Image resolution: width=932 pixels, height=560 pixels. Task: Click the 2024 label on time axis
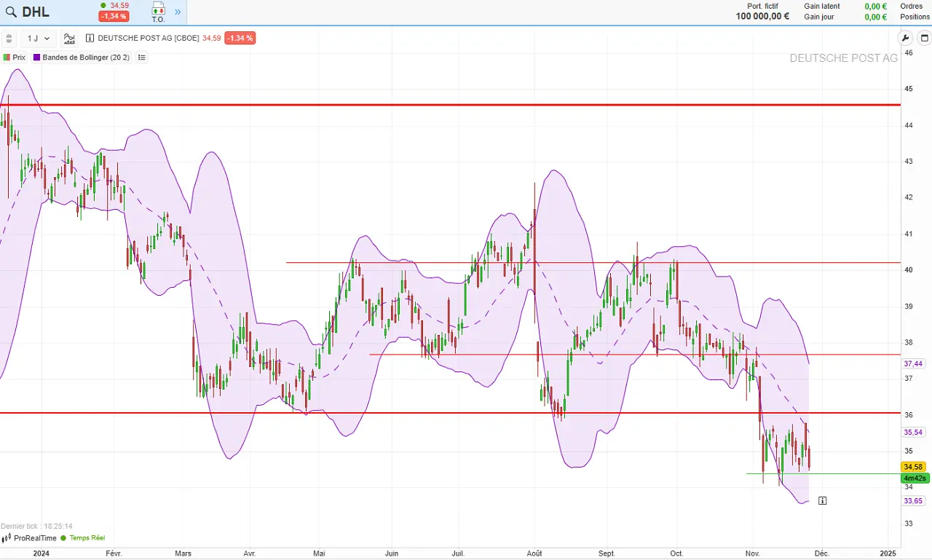(x=42, y=553)
